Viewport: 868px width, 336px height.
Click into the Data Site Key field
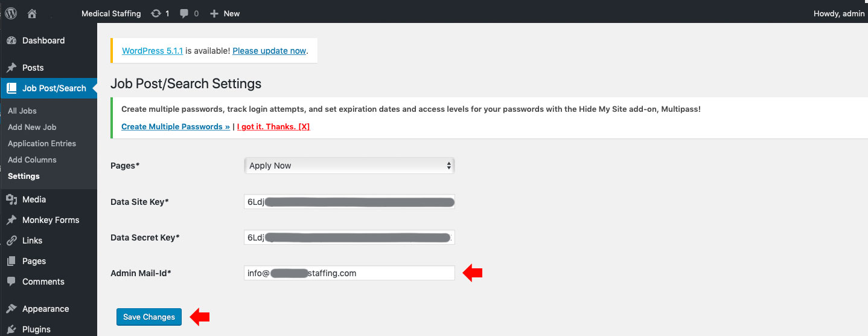[x=349, y=202]
